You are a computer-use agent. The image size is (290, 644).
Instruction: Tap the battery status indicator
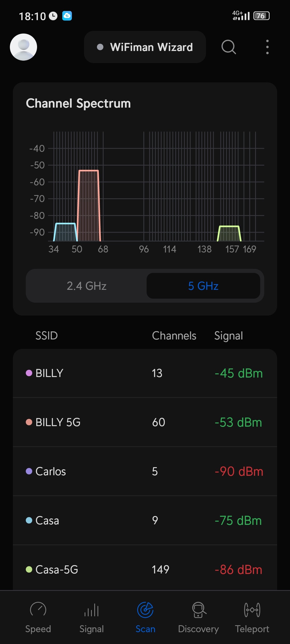pos(261,16)
